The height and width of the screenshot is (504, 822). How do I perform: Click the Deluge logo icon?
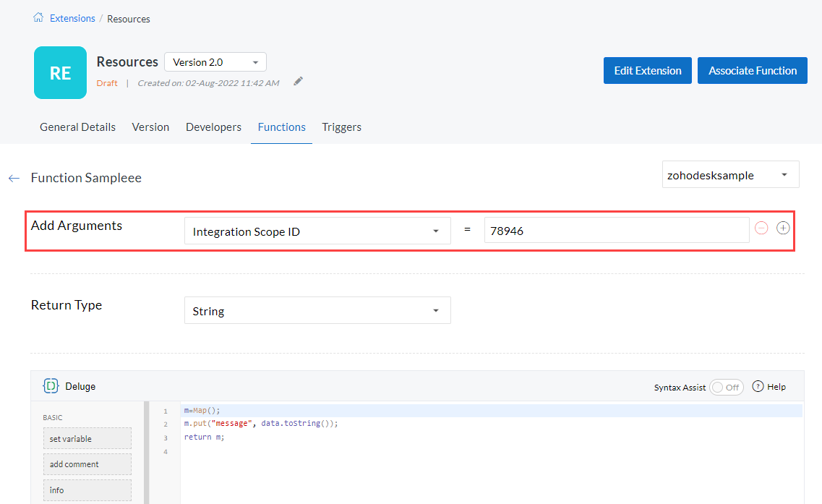point(51,386)
